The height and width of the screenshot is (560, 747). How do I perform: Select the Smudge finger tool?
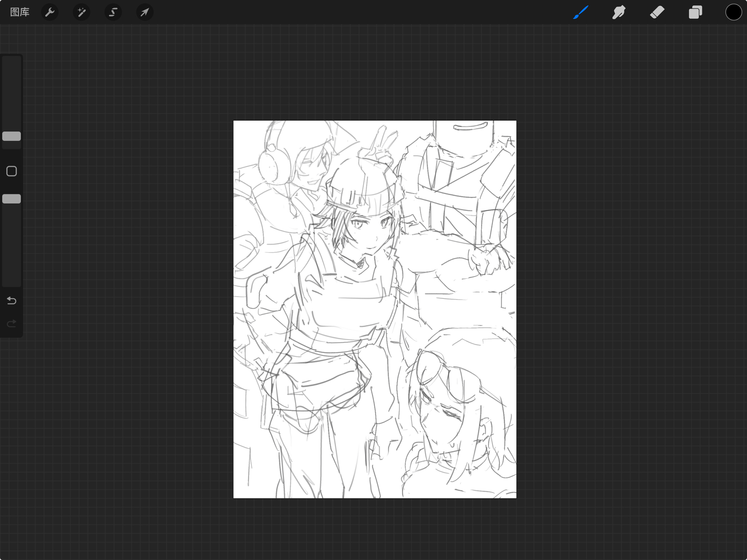tap(619, 12)
